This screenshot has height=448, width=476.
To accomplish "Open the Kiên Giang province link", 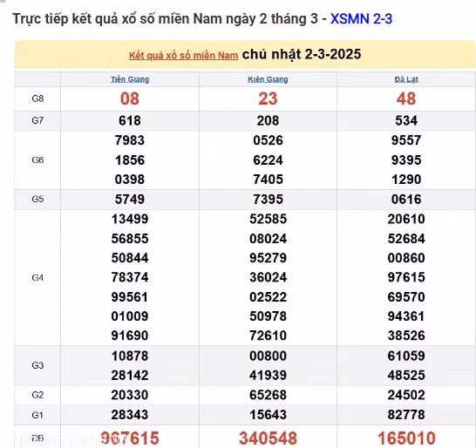I will click(x=268, y=79).
